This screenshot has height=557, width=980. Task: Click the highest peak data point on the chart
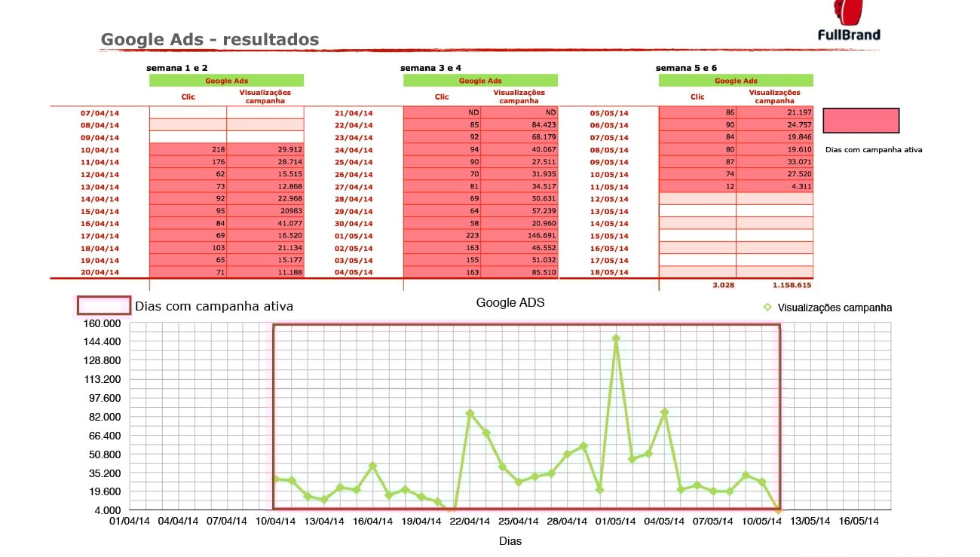point(616,338)
